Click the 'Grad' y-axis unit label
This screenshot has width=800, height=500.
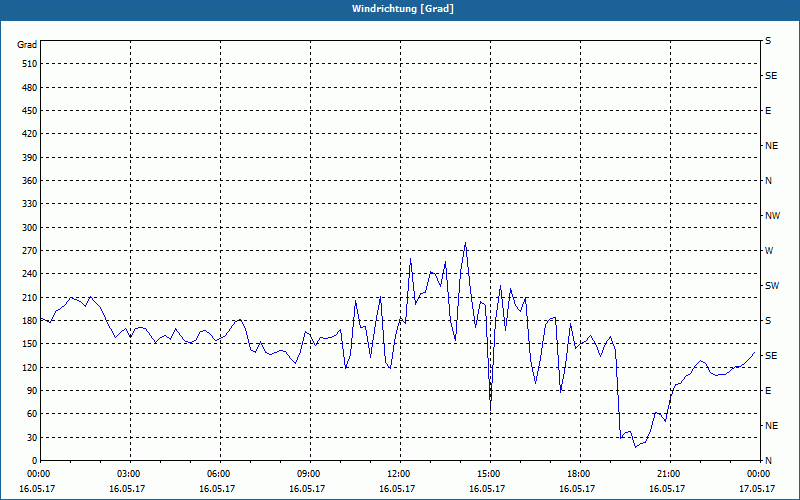tap(27, 45)
